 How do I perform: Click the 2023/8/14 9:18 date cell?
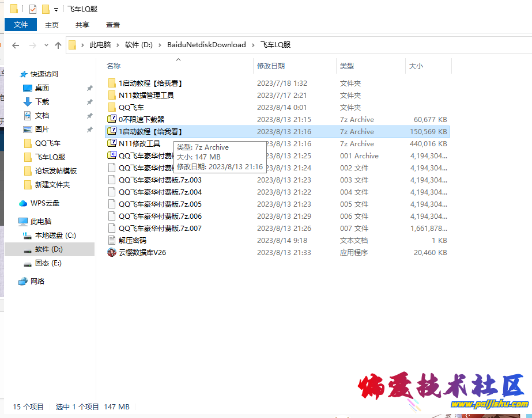point(282,241)
